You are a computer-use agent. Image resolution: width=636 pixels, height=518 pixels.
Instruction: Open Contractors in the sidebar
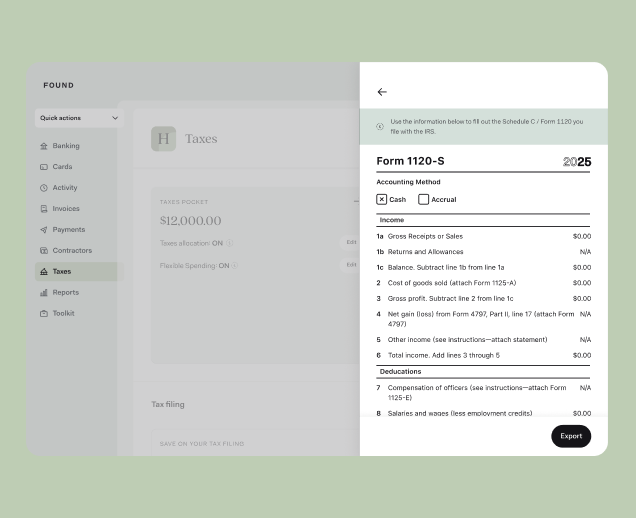[79, 250]
